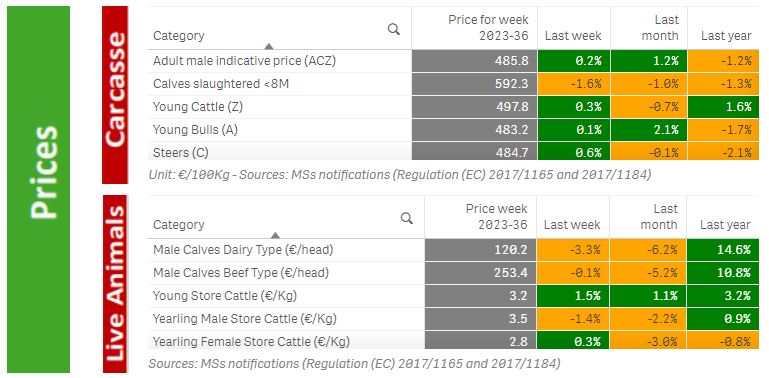Sort Carcasse table by Last month header
The width and height of the screenshot is (769, 378).
click(660, 27)
